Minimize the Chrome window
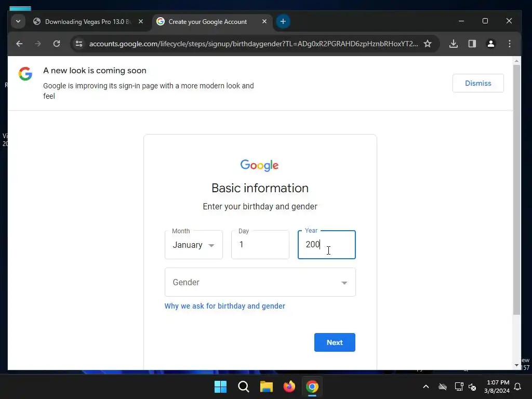Screen dimensions: 532x399 pyautogui.click(x=461, y=21)
